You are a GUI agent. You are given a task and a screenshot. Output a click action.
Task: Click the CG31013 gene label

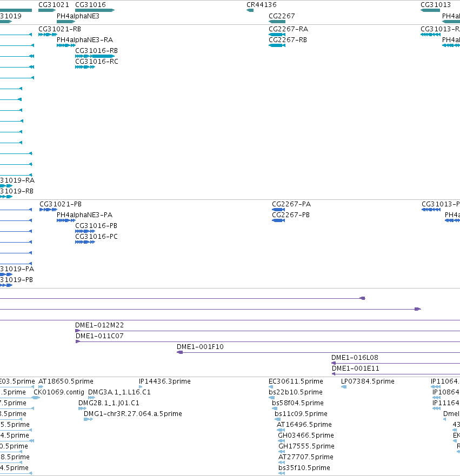pyautogui.click(x=436, y=5)
